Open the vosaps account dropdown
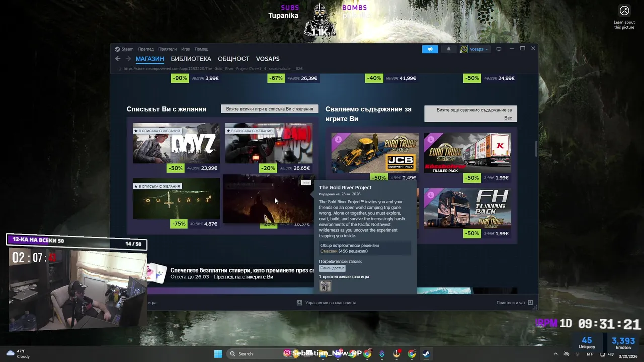 tap(474, 49)
